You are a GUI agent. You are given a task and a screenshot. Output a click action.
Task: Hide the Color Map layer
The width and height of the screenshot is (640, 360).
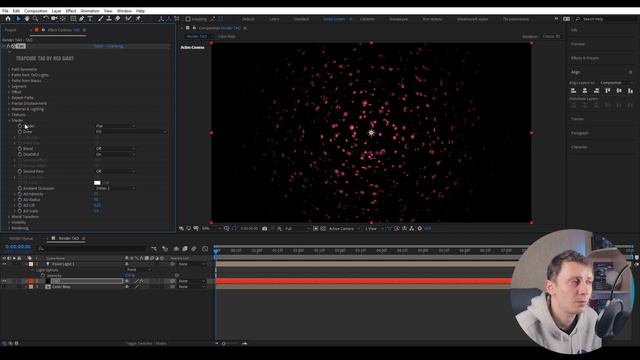(x=4, y=287)
